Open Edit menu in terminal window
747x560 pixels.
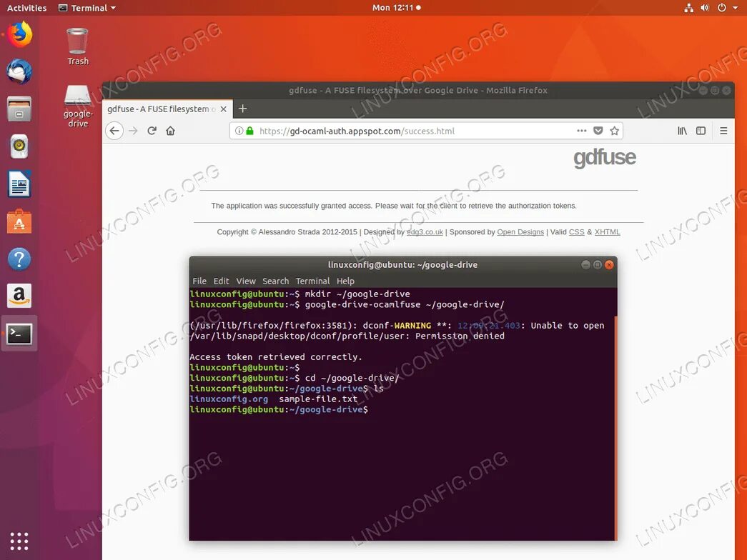pyautogui.click(x=221, y=281)
